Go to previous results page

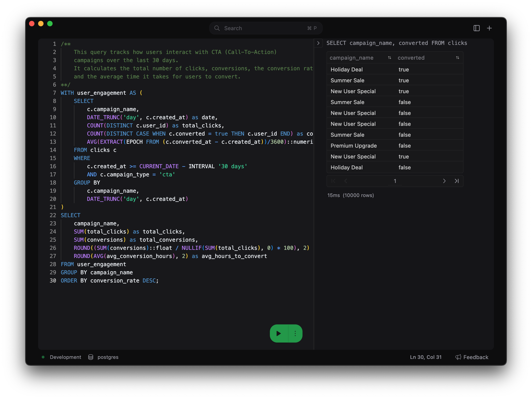(346, 181)
